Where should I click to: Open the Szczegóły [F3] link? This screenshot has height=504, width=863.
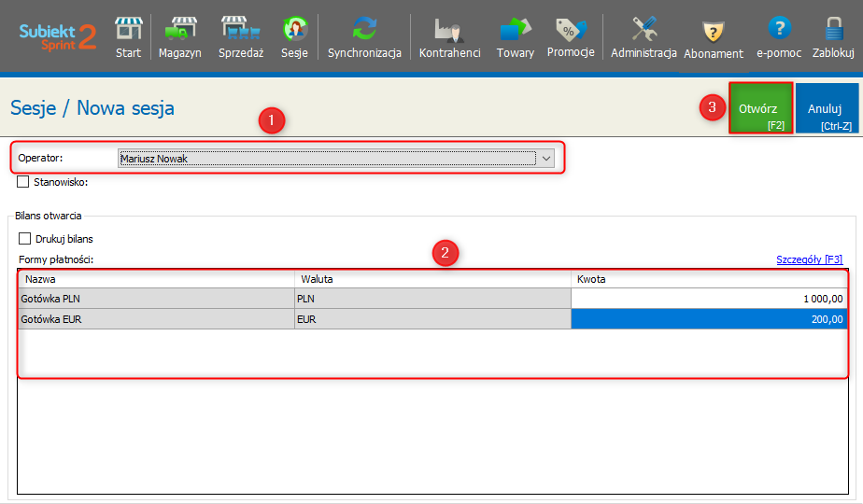[x=809, y=259]
